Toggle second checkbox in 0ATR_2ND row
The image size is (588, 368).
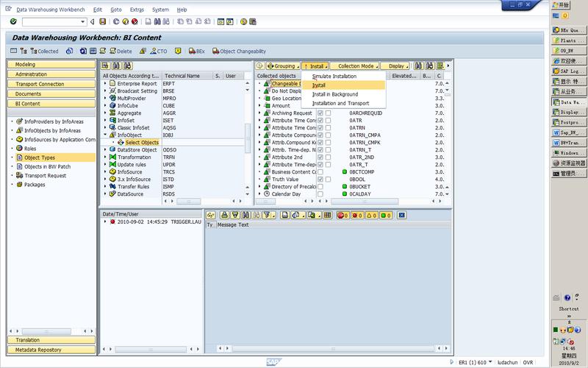tap(328, 158)
